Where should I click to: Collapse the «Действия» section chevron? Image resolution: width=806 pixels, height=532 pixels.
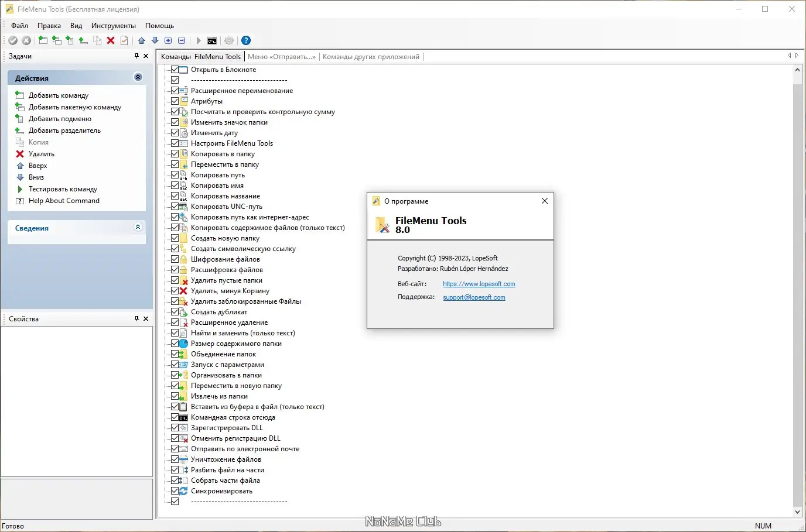point(138,77)
